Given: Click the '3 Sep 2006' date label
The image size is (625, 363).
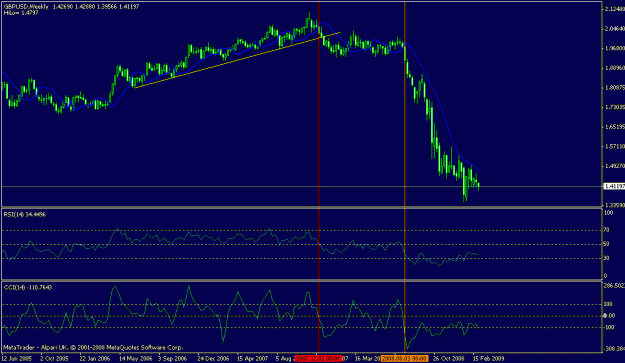Looking at the screenshot, I should 173,358.
